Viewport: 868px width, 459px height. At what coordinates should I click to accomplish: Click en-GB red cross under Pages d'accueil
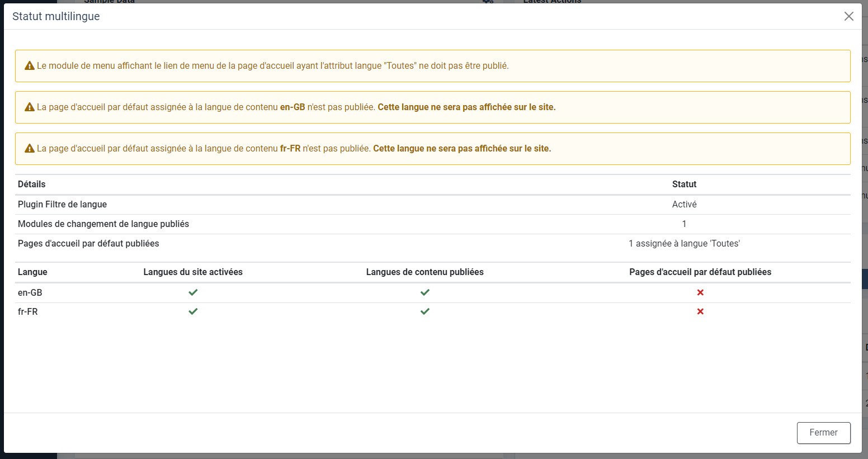pyautogui.click(x=700, y=292)
